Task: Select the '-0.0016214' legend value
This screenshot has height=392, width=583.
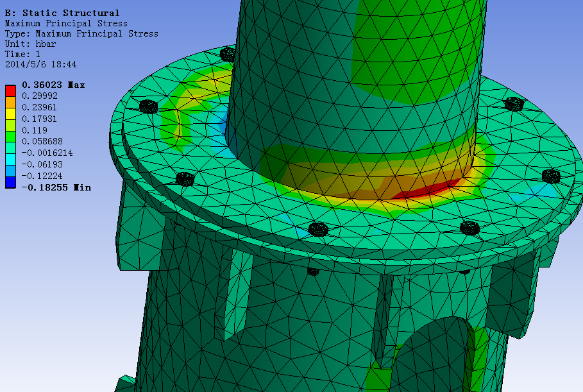Action: coord(47,153)
